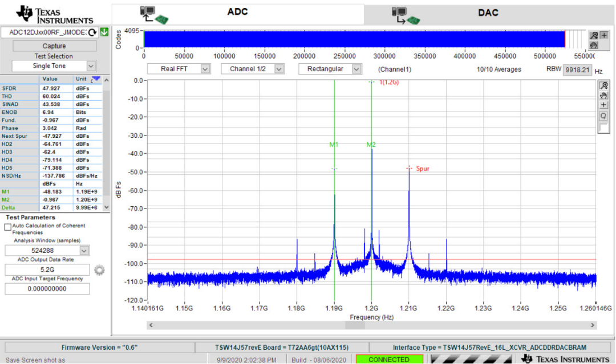Open the Rectangular window function dropdown
Image resolution: width=616 pixels, height=364 pixels.
(356, 69)
